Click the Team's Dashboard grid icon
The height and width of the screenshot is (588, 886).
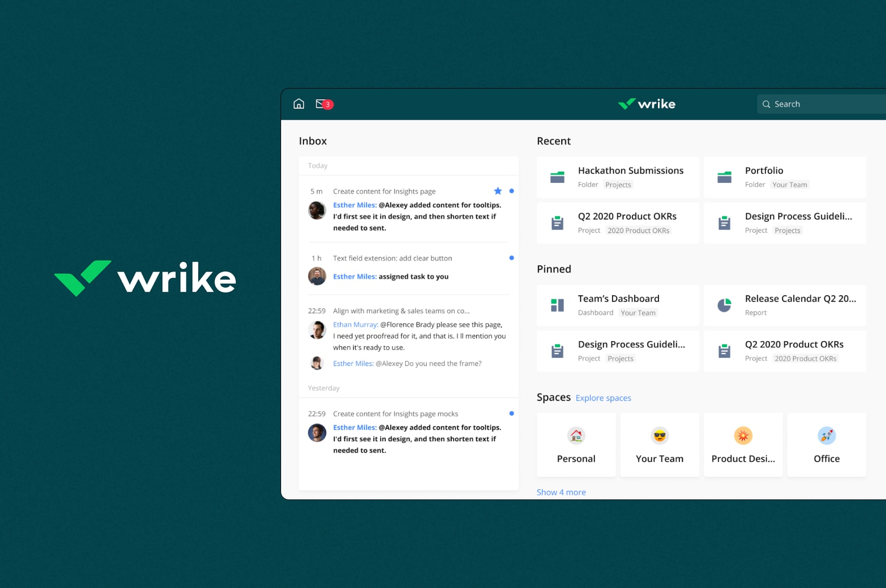(557, 305)
